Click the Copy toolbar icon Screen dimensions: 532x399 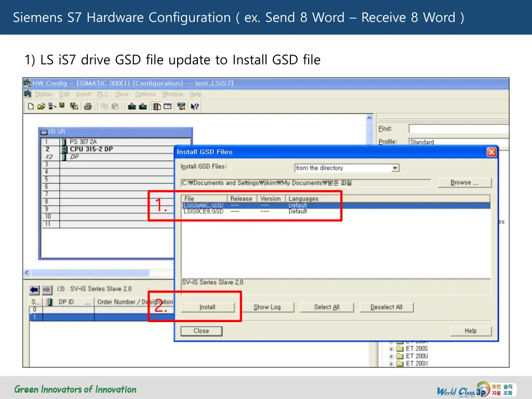(104, 107)
